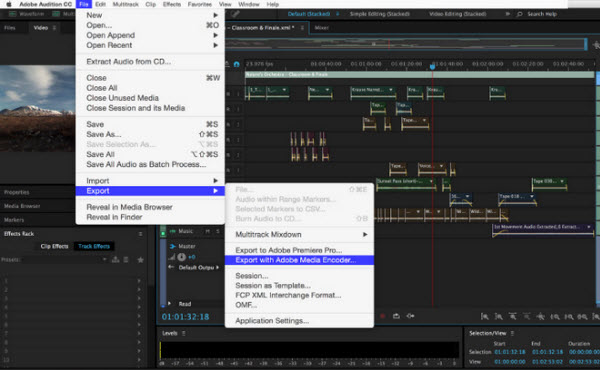Select Session as Template export option
The height and width of the screenshot is (370, 600).
[x=299, y=285]
